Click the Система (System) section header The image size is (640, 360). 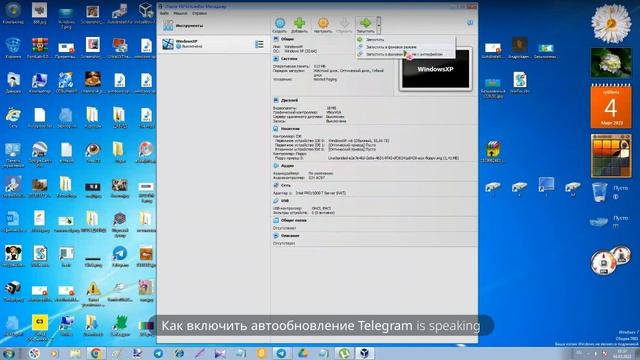click(289, 59)
